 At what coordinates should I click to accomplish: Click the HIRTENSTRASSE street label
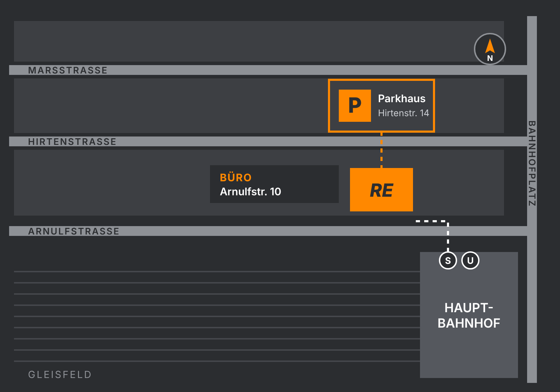[72, 142]
